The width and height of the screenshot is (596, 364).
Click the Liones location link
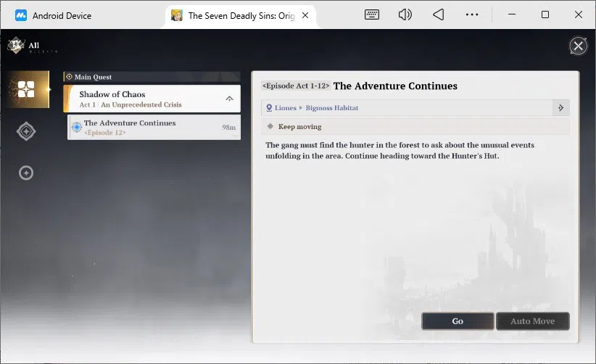tap(285, 108)
